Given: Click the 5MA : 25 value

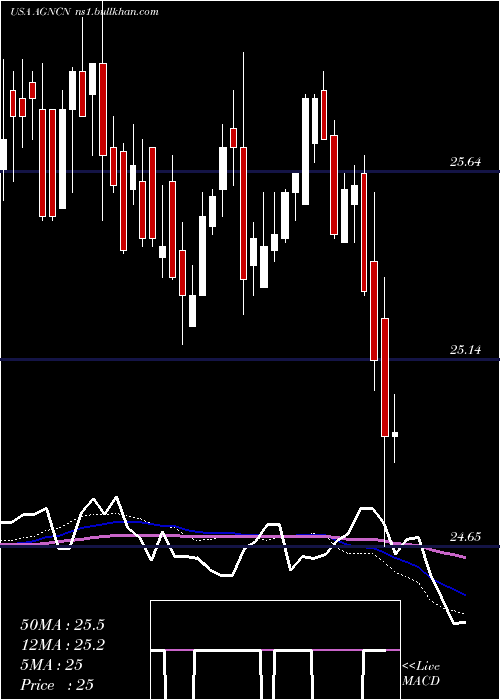Looking at the screenshot, I should pyautogui.click(x=52, y=665).
